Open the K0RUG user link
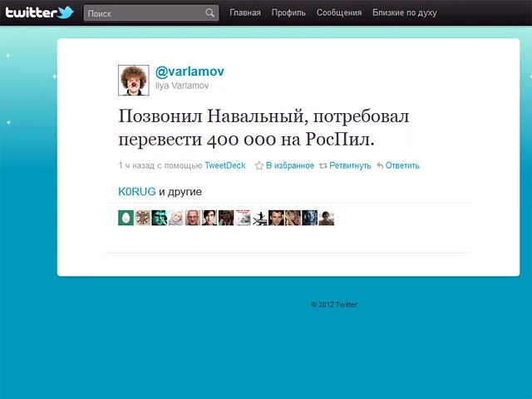532x399 pixels. coord(136,192)
